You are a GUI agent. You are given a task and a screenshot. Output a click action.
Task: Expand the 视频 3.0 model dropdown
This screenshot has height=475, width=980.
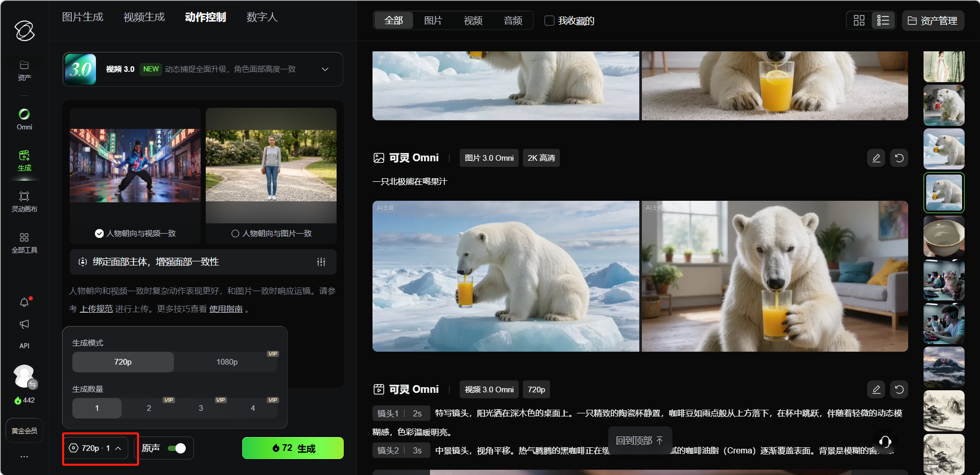click(325, 69)
